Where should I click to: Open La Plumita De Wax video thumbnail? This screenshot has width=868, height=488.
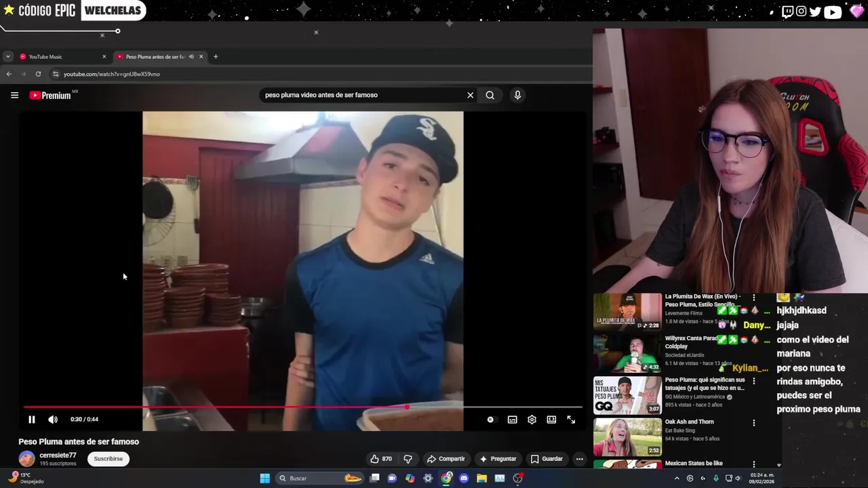[x=627, y=311]
